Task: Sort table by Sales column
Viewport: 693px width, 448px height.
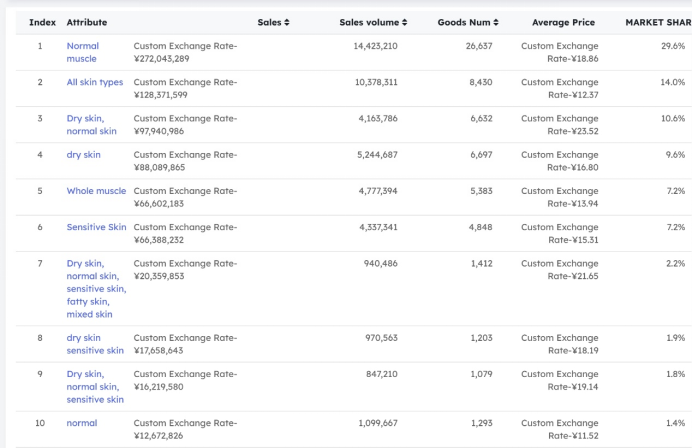Action: coord(273,22)
